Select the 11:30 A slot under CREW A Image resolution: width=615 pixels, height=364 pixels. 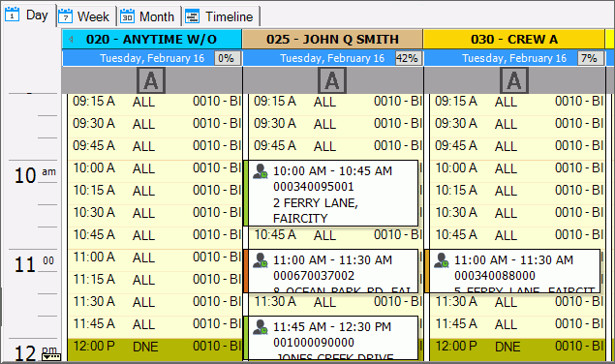pos(517,304)
